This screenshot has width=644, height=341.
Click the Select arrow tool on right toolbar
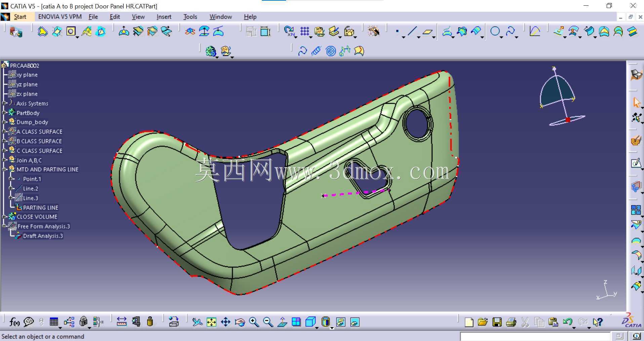point(636,102)
